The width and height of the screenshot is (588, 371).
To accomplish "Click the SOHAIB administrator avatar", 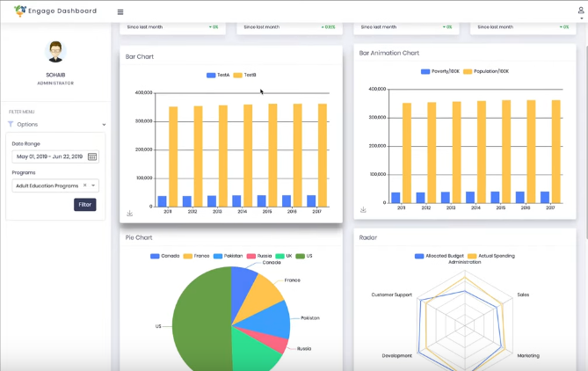I will pyautogui.click(x=55, y=51).
